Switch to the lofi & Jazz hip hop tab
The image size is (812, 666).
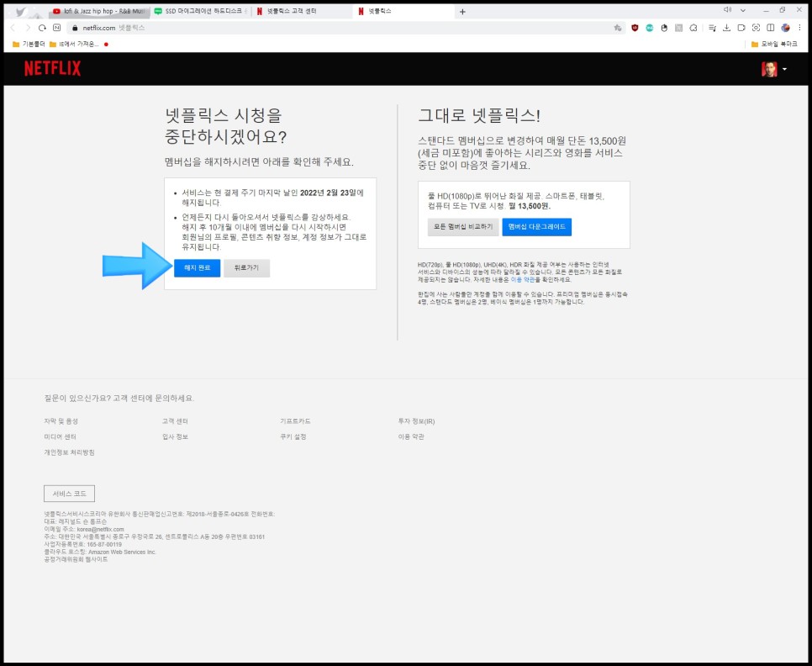(x=98, y=12)
